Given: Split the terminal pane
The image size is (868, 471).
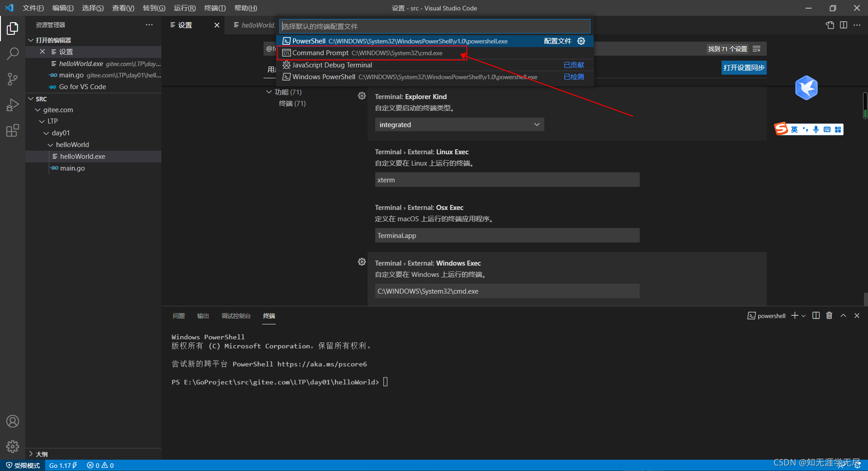Looking at the screenshot, I should (x=816, y=316).
